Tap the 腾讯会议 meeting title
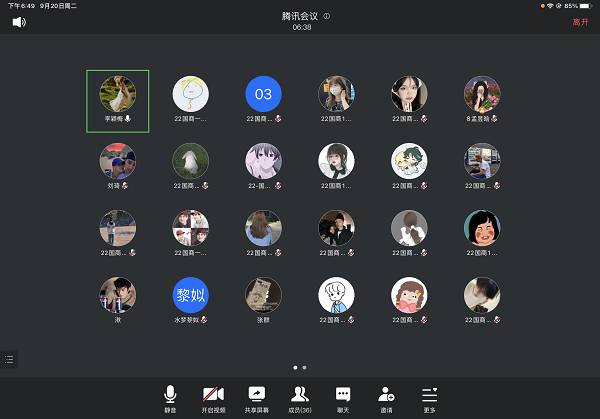This screenshot has width=600, height=419. click(301, 17)
